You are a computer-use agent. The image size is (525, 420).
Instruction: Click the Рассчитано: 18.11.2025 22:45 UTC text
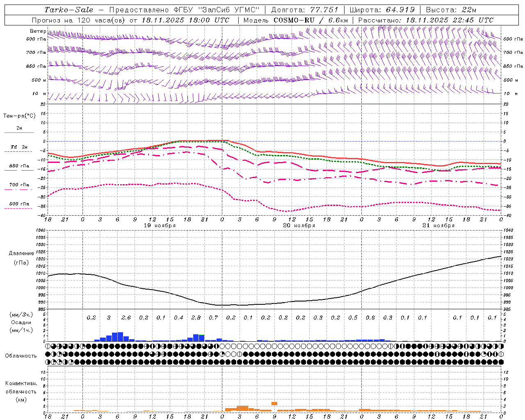[426, 20]
